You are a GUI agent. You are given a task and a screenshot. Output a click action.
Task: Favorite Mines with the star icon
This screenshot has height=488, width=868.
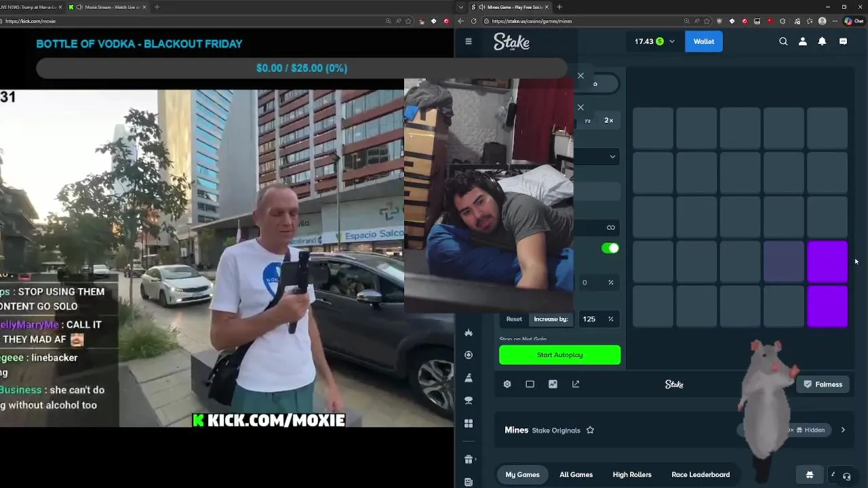coord(590,430)
